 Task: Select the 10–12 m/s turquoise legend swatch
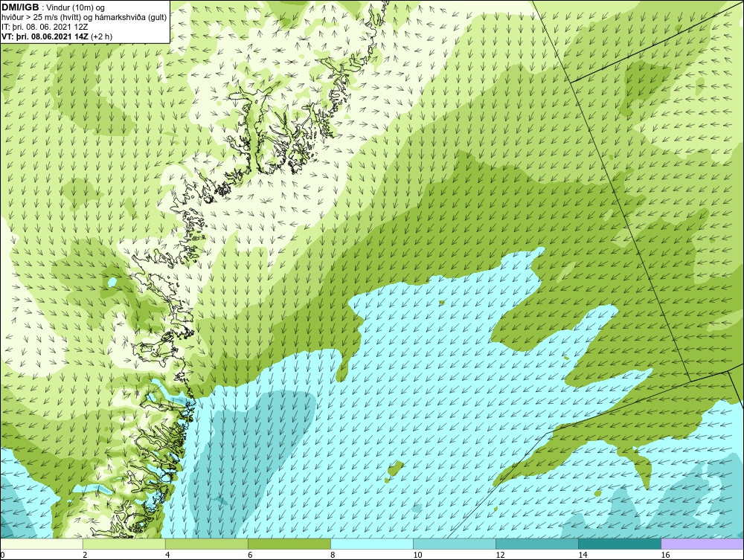point(455,544)
